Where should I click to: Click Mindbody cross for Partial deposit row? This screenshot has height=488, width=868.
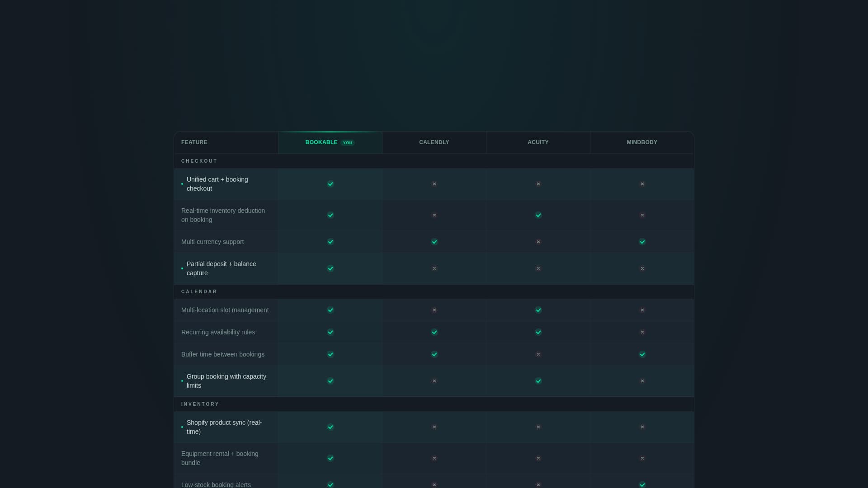(x=642, y=268)
